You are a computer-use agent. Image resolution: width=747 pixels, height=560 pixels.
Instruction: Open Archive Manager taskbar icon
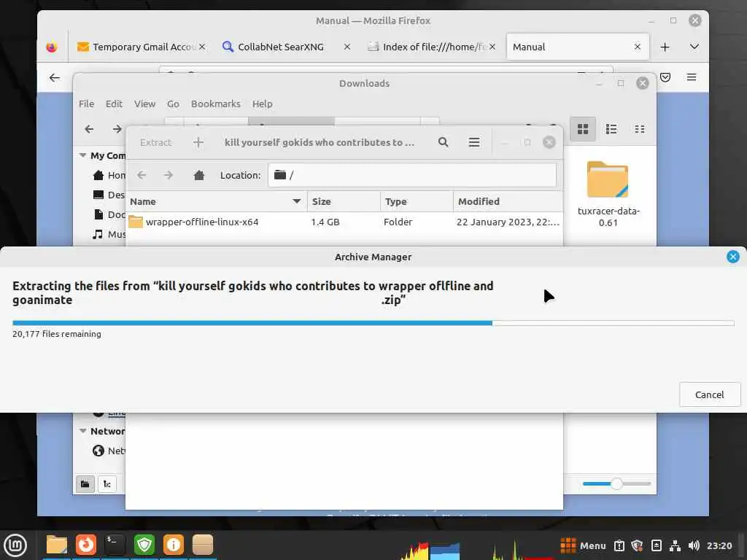click(203, 545)
